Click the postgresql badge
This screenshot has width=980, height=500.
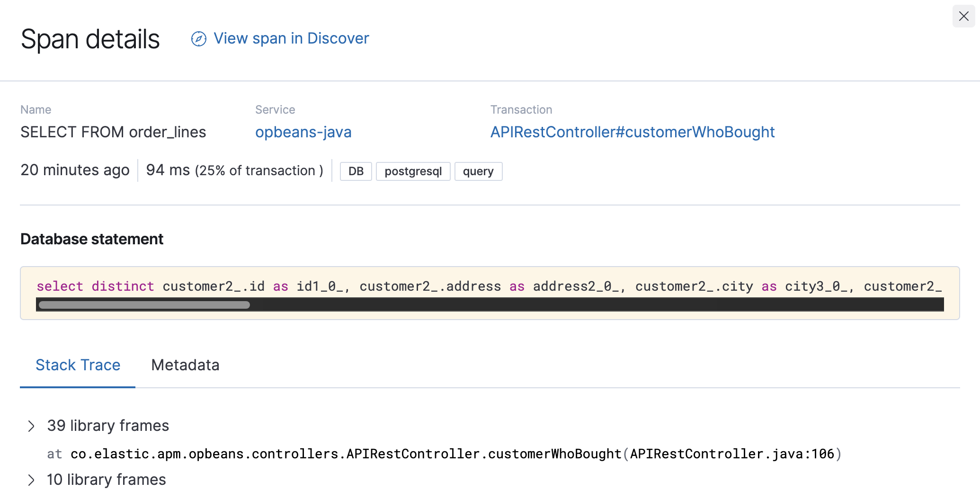413,171
